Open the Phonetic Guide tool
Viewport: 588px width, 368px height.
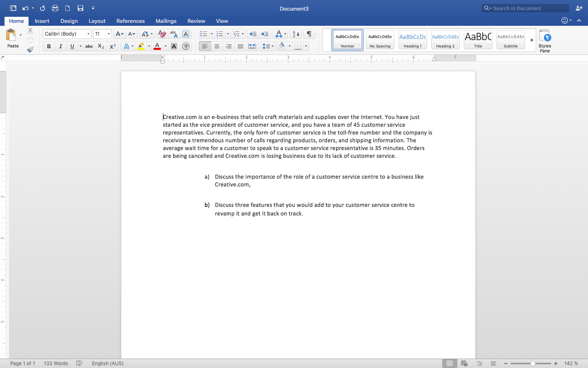point(174,34)
